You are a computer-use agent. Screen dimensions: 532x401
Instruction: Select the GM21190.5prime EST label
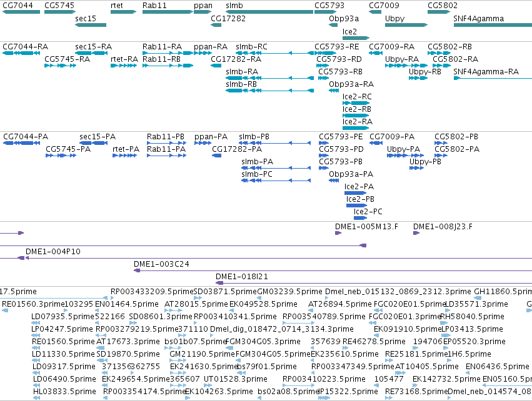(x=202, y=354)
